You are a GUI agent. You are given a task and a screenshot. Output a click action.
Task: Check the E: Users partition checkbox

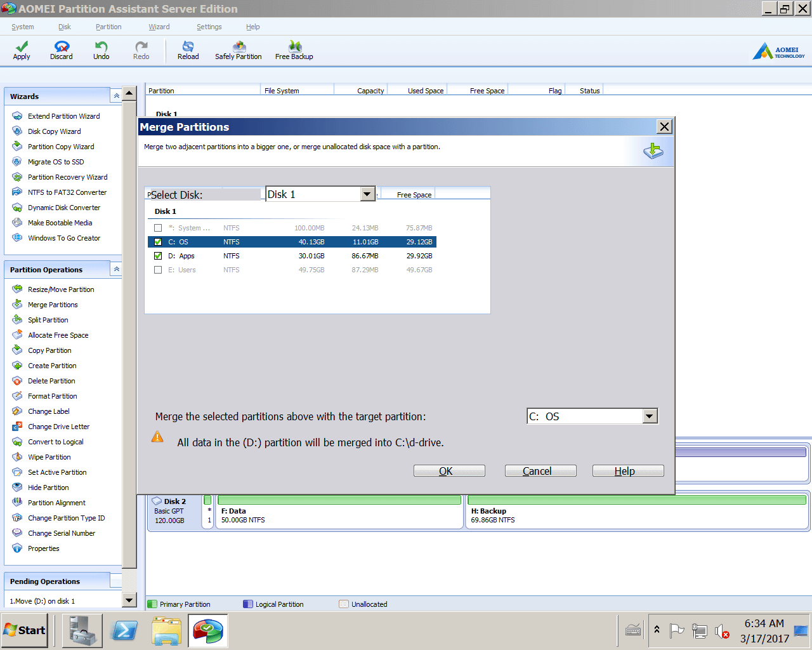tap(157, 270)
